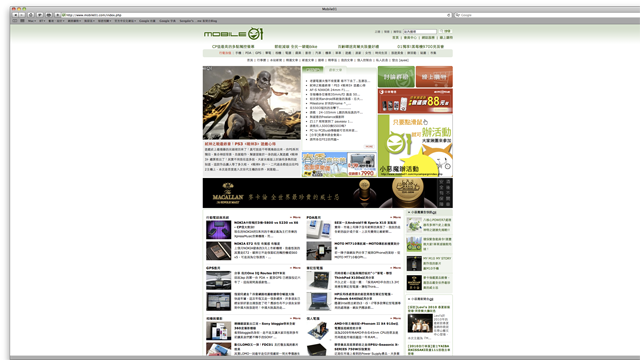Image resolution: width=640 pixels, height=360 pixels.
Task: Open the Sony Xperia X10 article title
Action: [365, 223]
